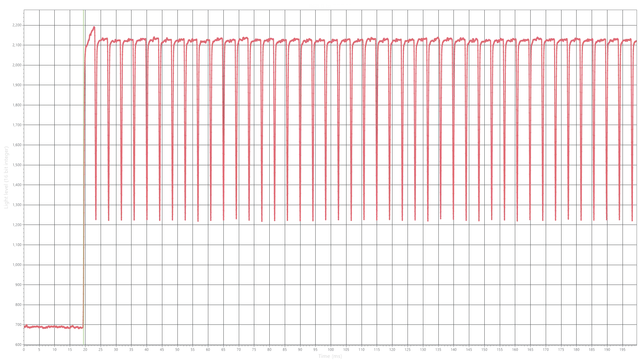
Task: Click the left end of red baseline trace
Action: coord(25,326)
